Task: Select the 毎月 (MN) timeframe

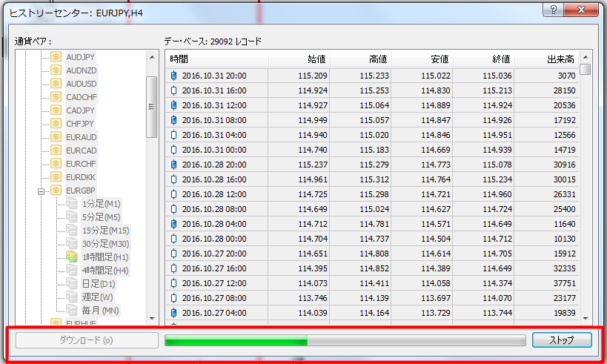Action: pyautogui.click(x=100, y=311)
